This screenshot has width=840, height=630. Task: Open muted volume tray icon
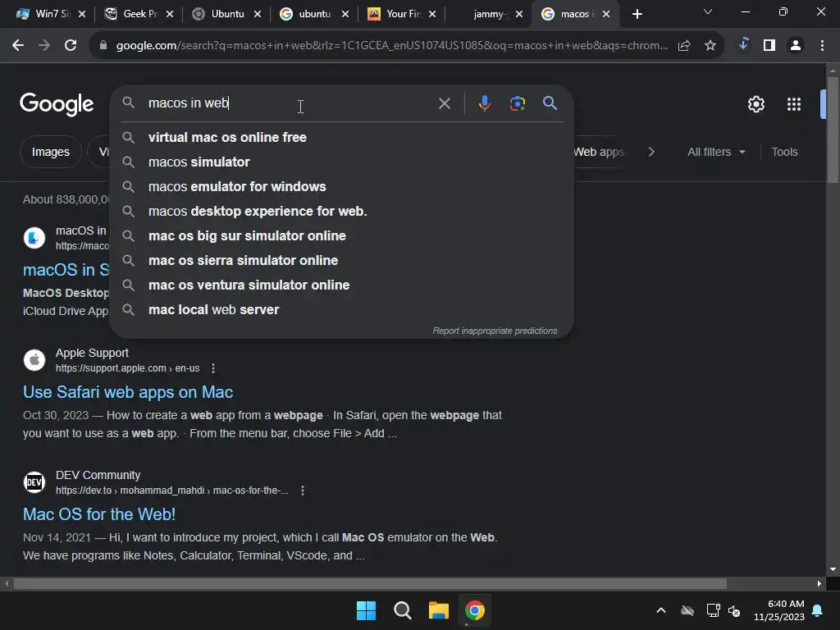pos(734,610)
